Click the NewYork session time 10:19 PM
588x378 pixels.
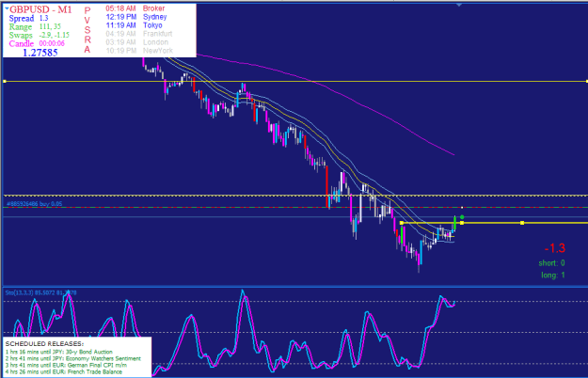[120, 51]
